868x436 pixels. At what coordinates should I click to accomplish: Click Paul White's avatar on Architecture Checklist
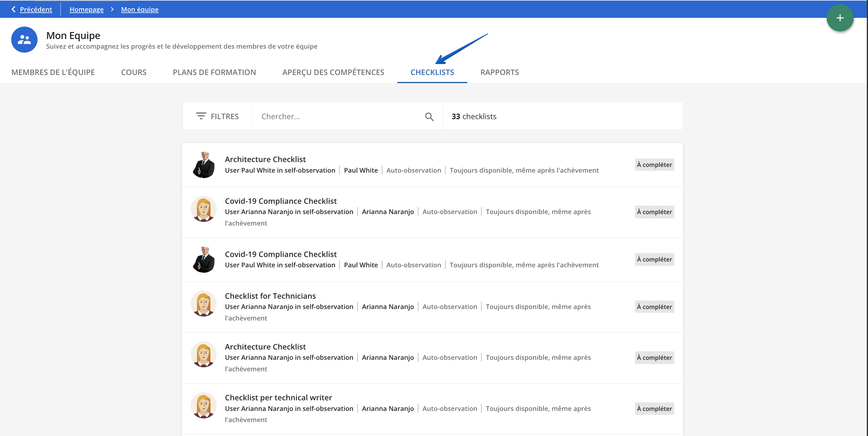pos(203,165)
